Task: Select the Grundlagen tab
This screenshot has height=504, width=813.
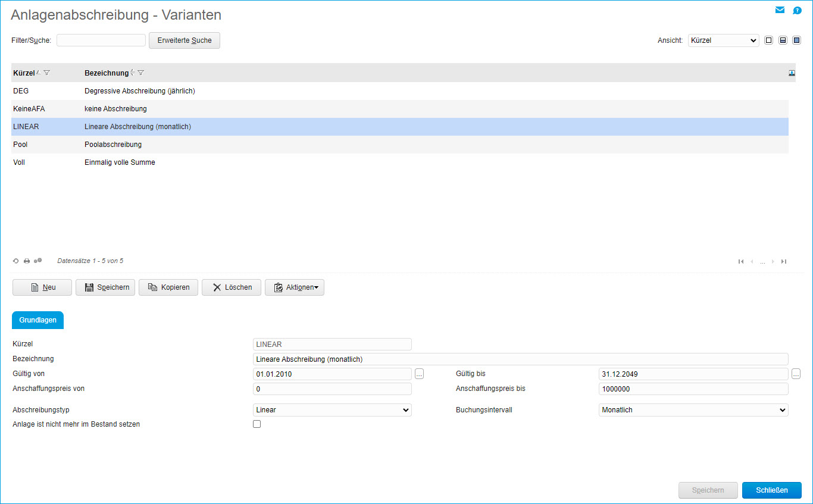Action: tap(37, 320)
